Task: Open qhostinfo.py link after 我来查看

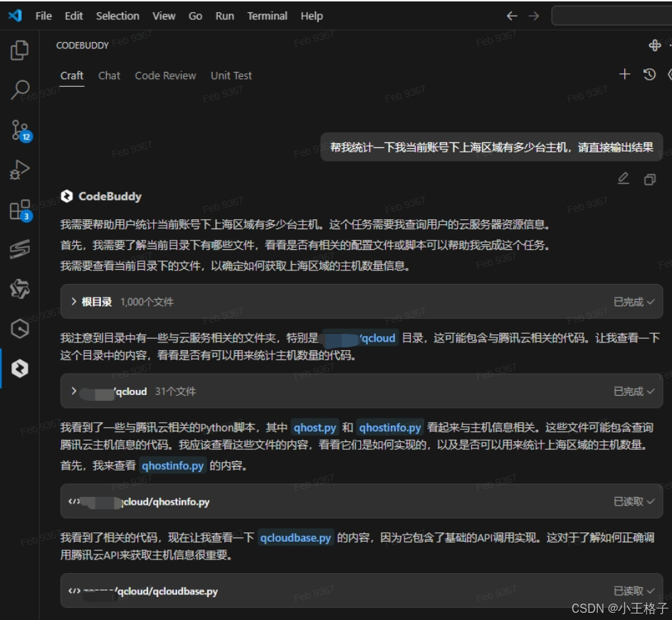Action: point(173,466)
